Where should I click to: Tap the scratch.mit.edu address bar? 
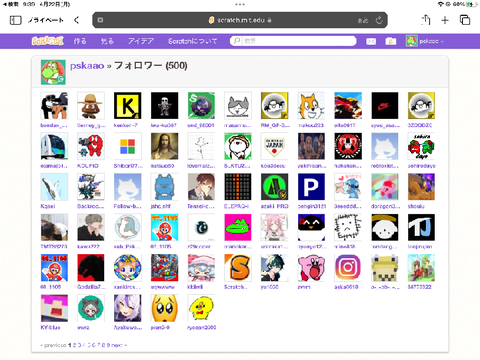(x=240, y=20)
